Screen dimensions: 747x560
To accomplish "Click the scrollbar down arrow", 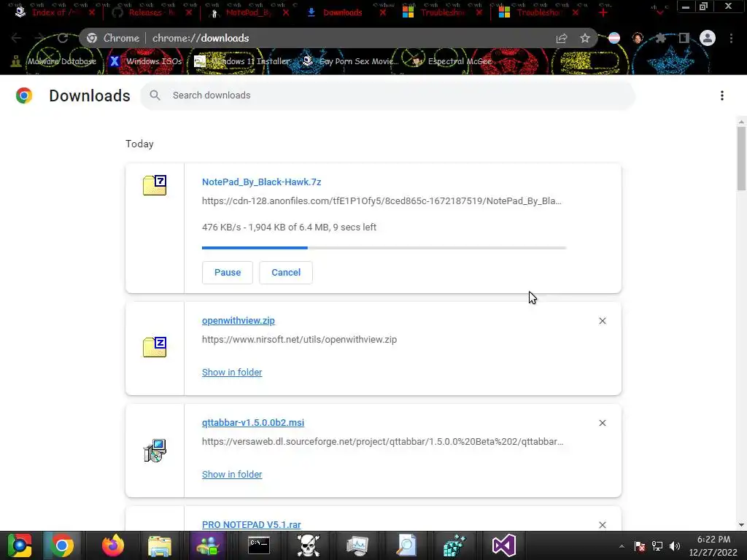I will click(741, 525).
